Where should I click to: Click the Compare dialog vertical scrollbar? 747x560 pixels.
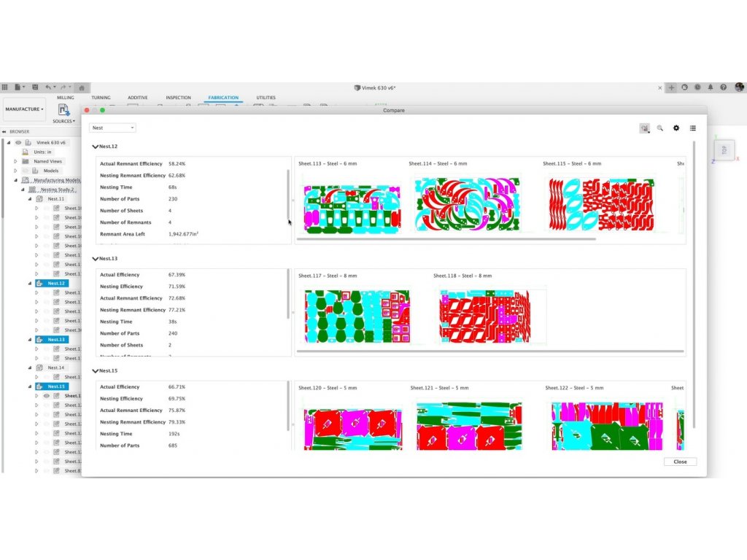point(694,284)
